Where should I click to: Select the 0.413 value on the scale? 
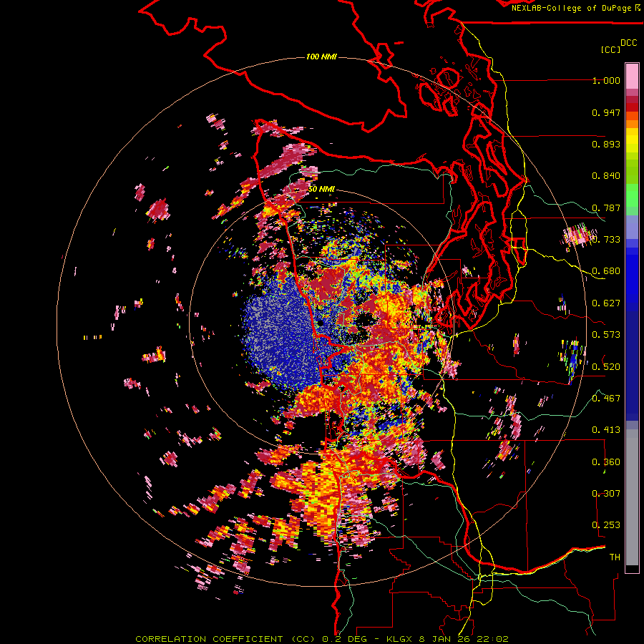tap(606, 430)
